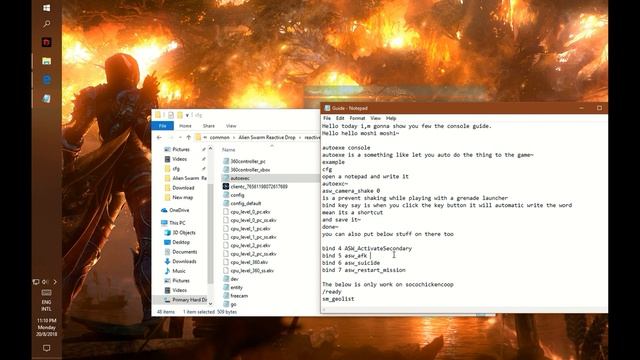The image size is (640, 360).
Task: Select the config file
Action: pyautogui.click(x=237, y=195)
